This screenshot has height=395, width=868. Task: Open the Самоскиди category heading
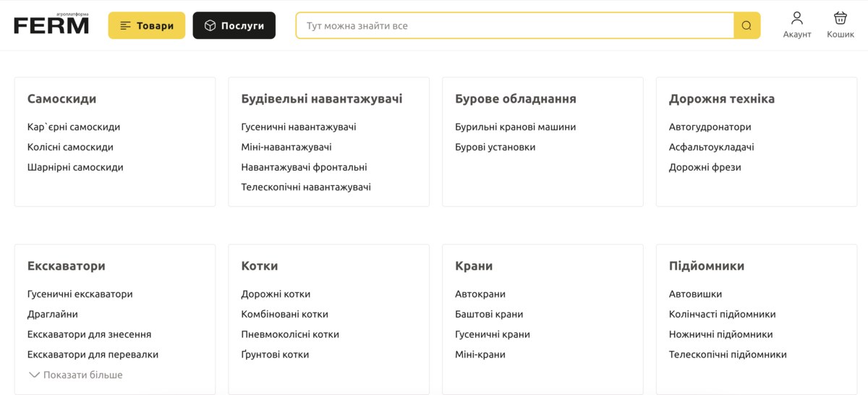pos(61,99)
